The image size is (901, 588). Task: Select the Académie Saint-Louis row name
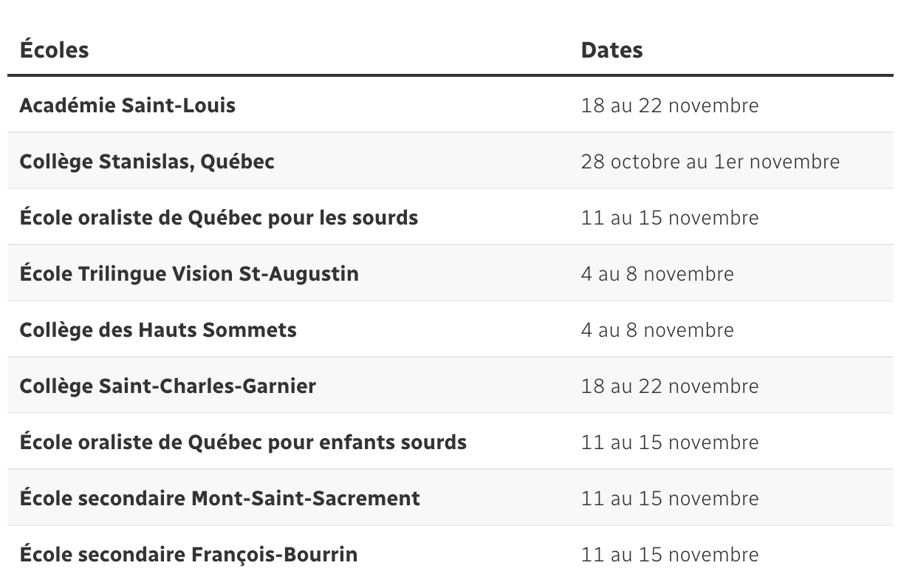click(x=127, y=105)
